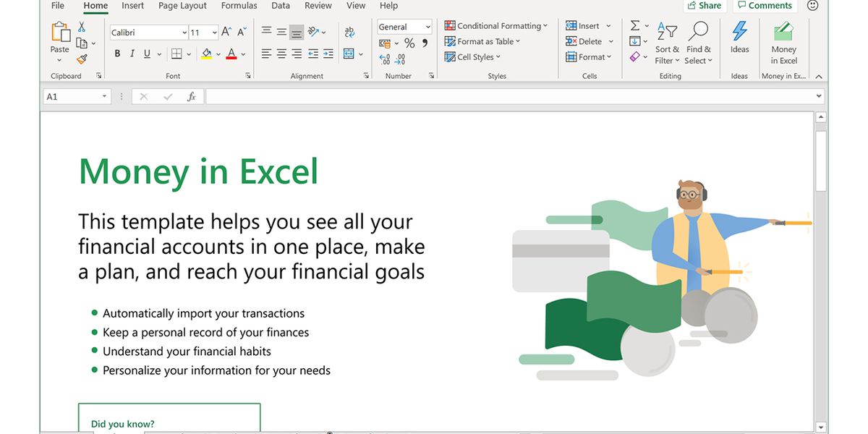Screen dimensions: 868x434
Task: Open the Ideas lightning icon
Action: pyautogui.click(x=739, y=30)
